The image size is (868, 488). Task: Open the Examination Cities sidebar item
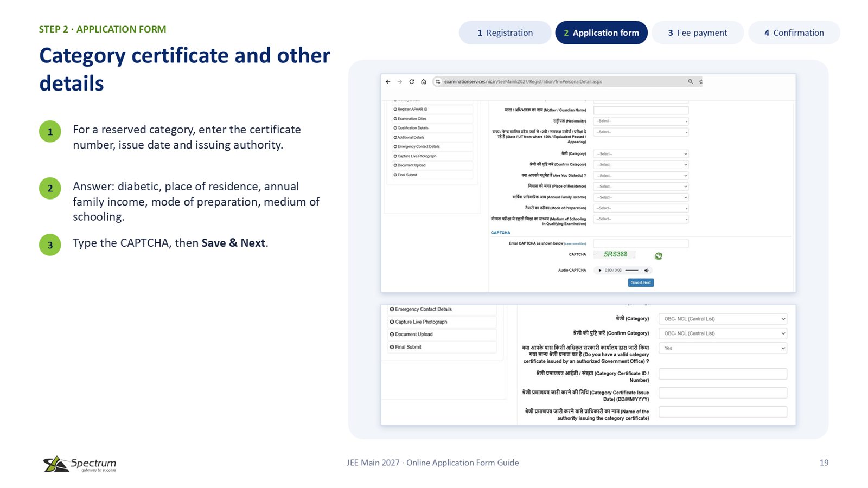[432, 119]
